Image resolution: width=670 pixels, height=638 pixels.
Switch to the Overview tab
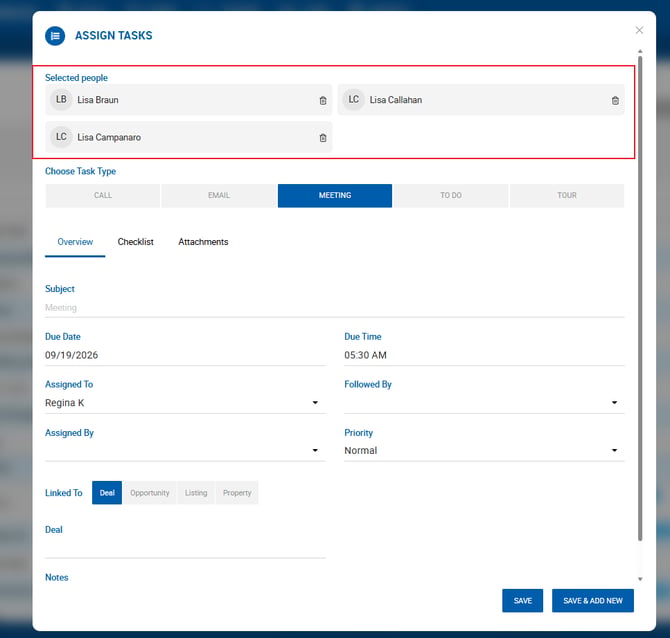(75, 242)
